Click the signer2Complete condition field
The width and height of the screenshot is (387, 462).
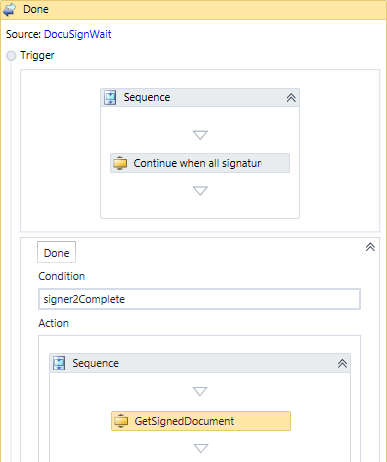(199, 299)
